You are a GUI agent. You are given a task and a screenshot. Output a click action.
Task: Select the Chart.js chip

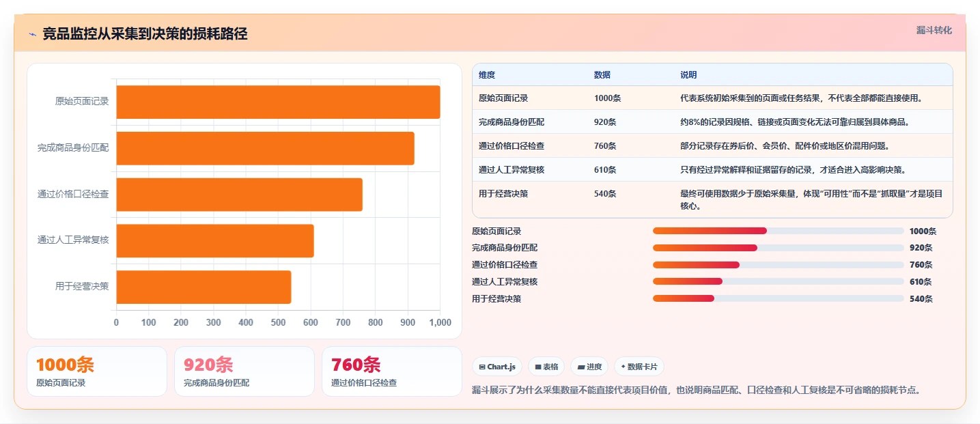point(497,367)
